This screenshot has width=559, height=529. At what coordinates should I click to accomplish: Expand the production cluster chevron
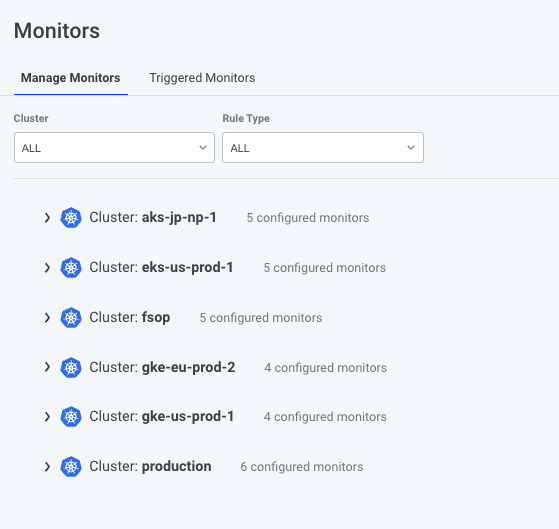click(x=47, y=466)
